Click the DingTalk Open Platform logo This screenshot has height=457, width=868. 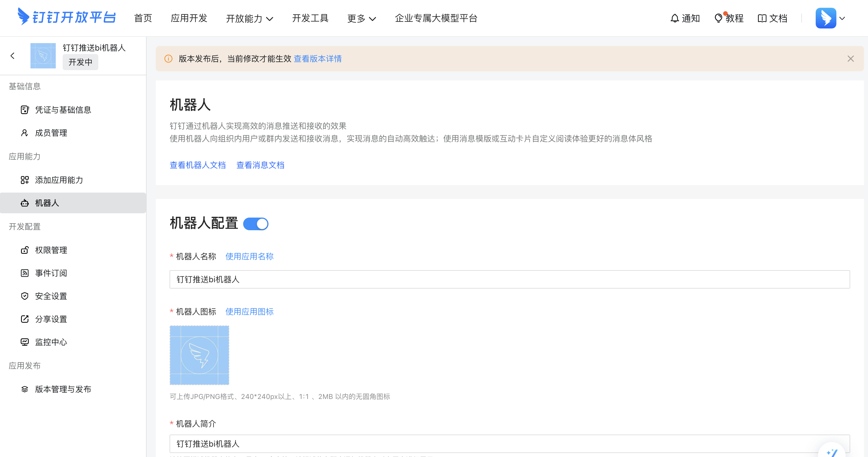66,17
